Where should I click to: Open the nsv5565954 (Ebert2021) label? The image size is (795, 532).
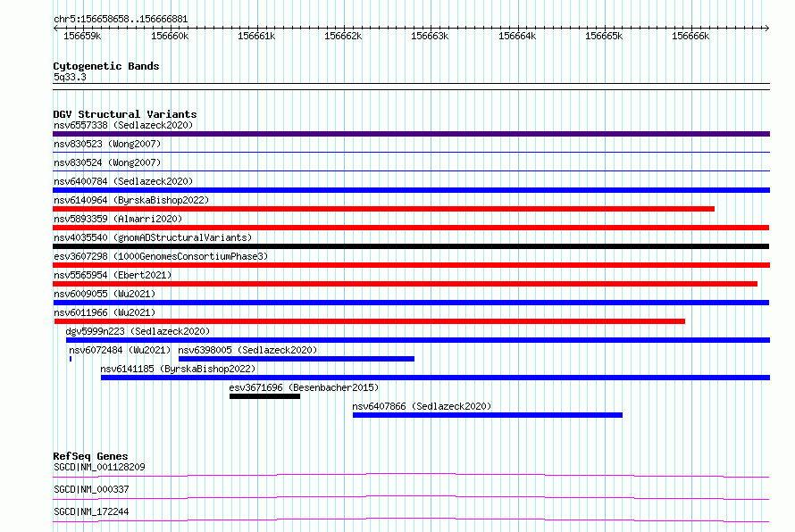113,275
